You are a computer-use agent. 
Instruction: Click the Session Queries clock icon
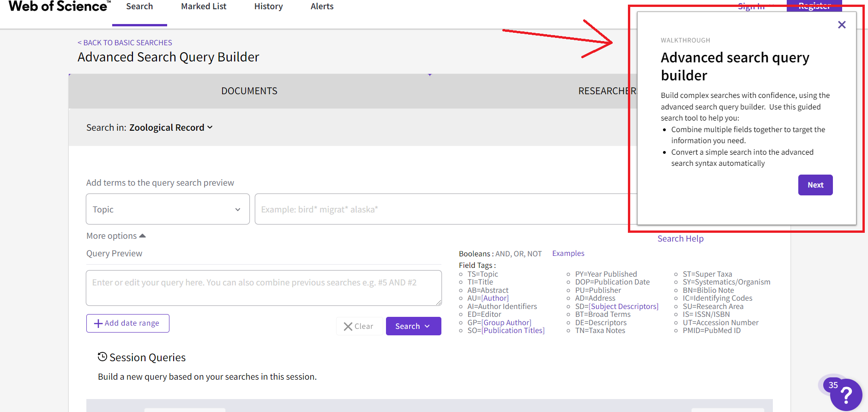coord(102,357)
